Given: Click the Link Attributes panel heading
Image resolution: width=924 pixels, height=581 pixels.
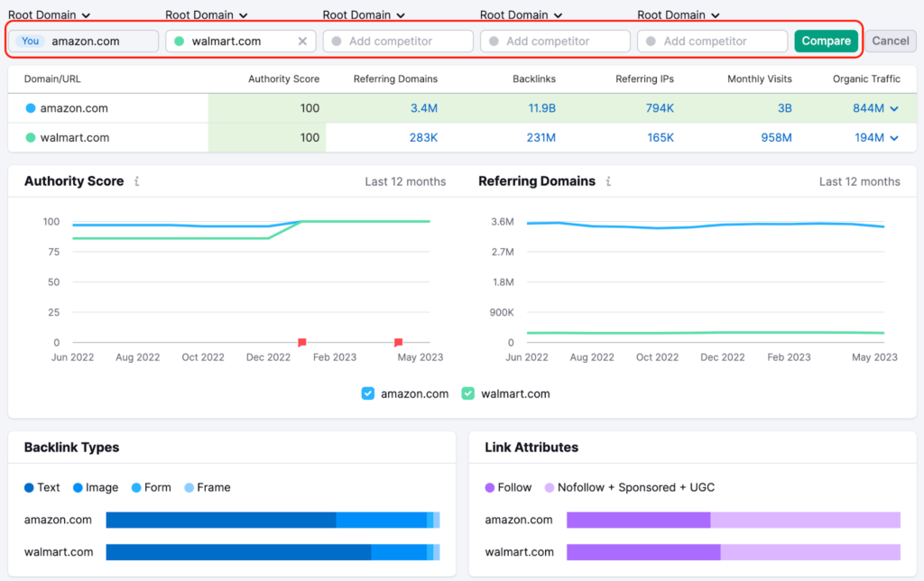Looking at the screenshot, I should 531,447.
